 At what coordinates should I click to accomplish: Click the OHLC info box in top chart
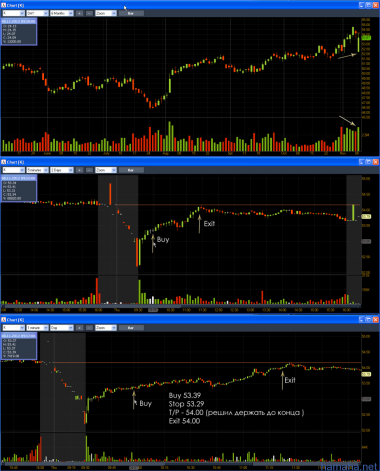click(19, 32)
